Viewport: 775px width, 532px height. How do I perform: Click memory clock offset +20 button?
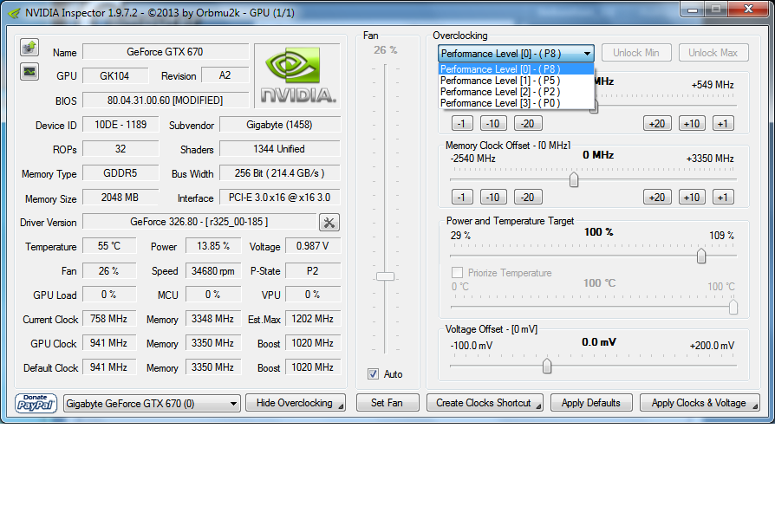click(x=657, y=197)
